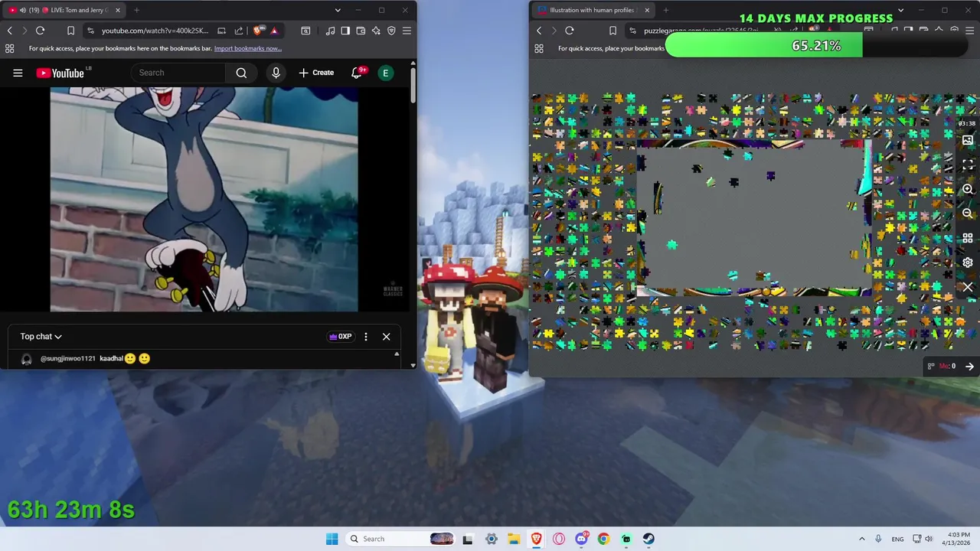
Task: Click the share icon in YouTube address bar
Action: coord(239,31)
